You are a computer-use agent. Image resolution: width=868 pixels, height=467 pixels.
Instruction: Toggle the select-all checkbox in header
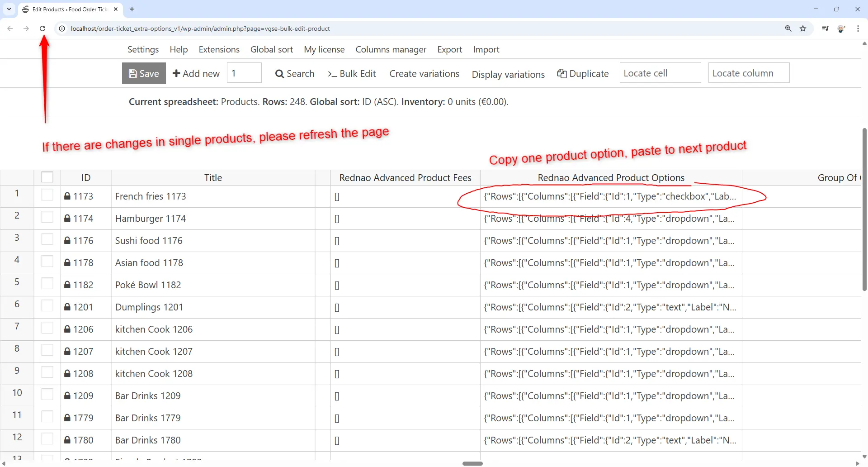click(x=47, y=177)
